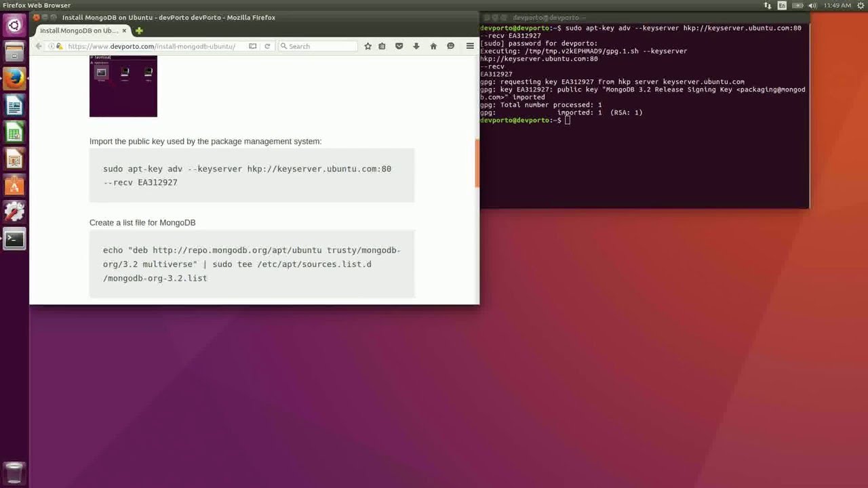Click the Firefox Search box

(317, 46)
